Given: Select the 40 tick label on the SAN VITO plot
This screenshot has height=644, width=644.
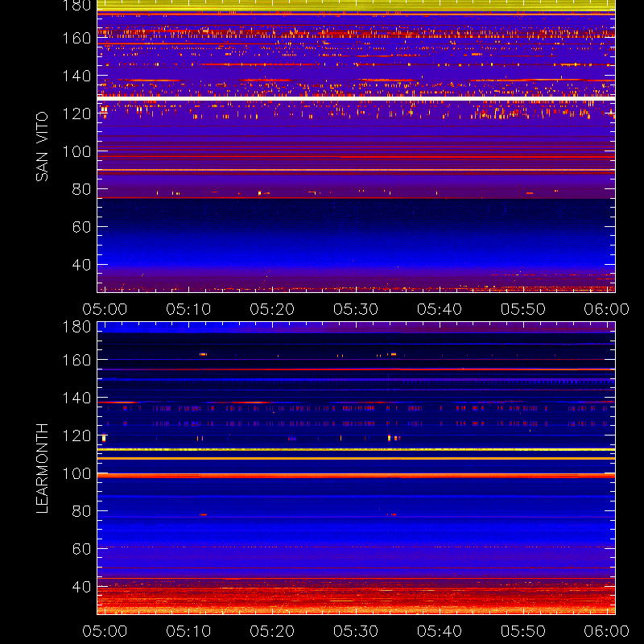Looking at the screenshot, I should [82, 265].
